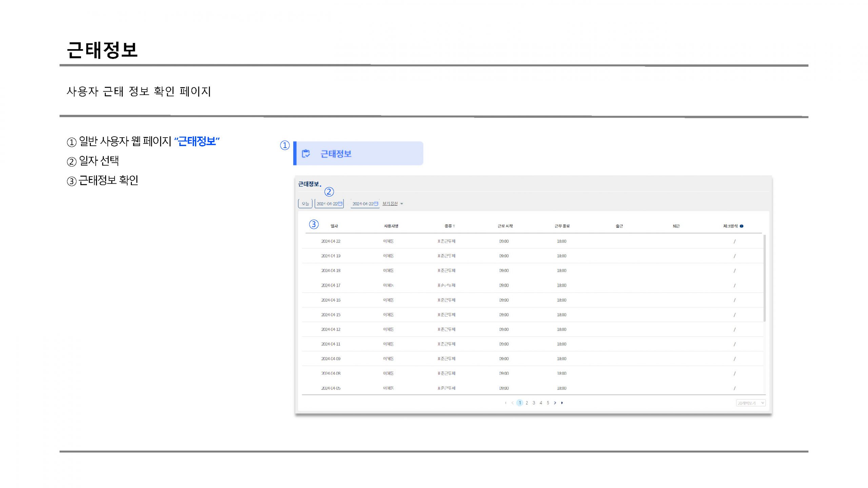Select the 2024-04-18 row date cell
The image size is (868, 488).
click(331, 270)
